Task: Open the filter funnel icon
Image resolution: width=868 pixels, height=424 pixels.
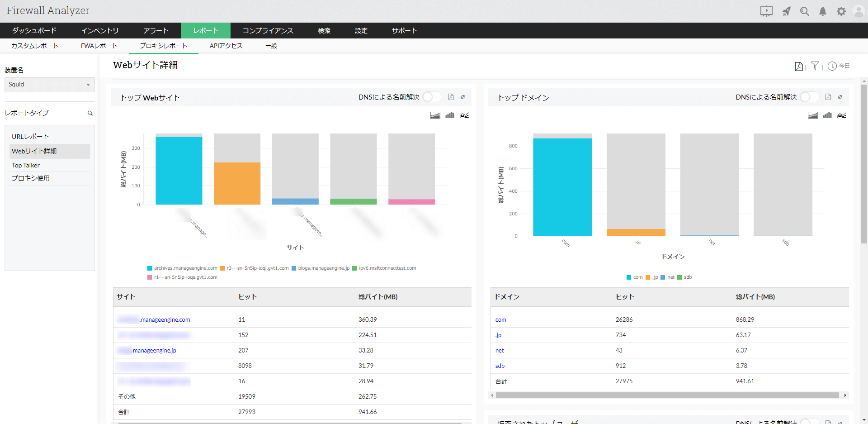Action: point(815,66)
